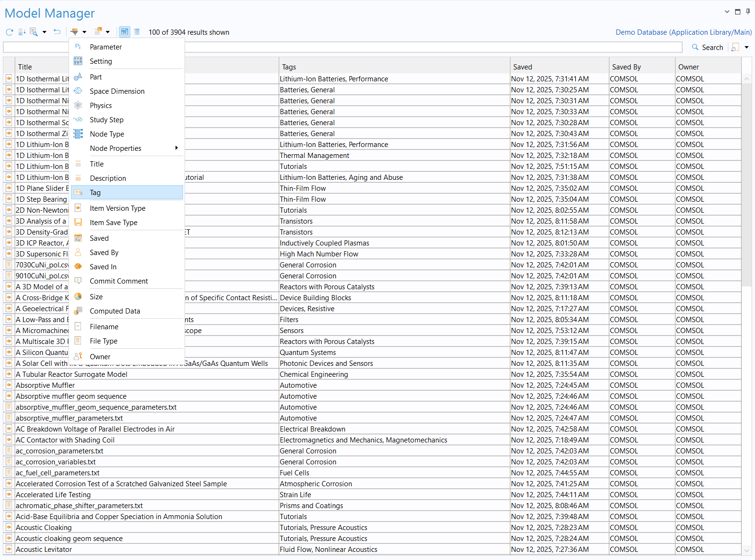Image resolution: width=755 pixels, height=560 pixels.
Task: Open the dropdown arrow right of Search button
Action: 746,48
